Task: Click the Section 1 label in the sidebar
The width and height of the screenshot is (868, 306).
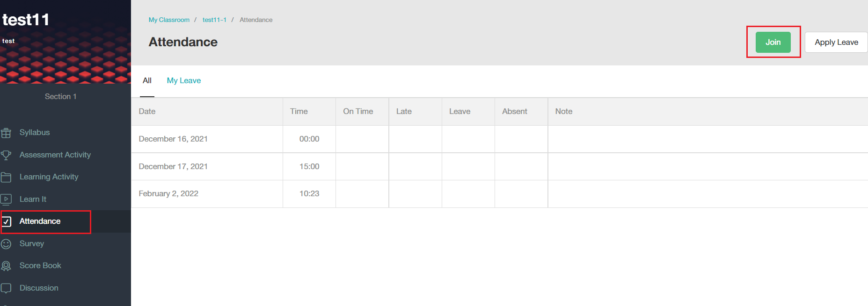Action: click(x=61, y=96)
